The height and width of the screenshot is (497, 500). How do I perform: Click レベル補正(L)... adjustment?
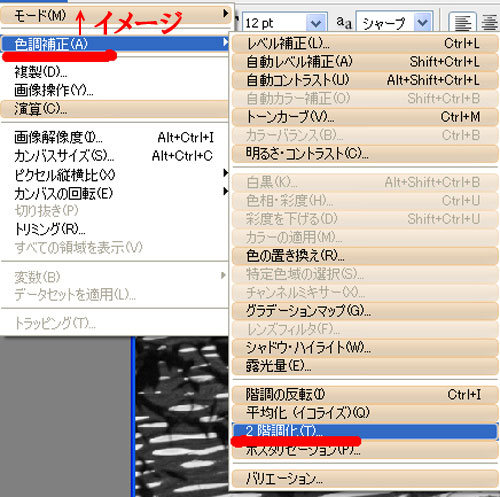[365, 43]
